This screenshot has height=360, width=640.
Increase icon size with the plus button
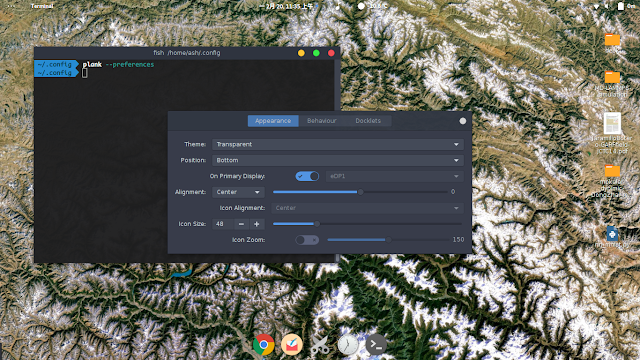(257, 224)
